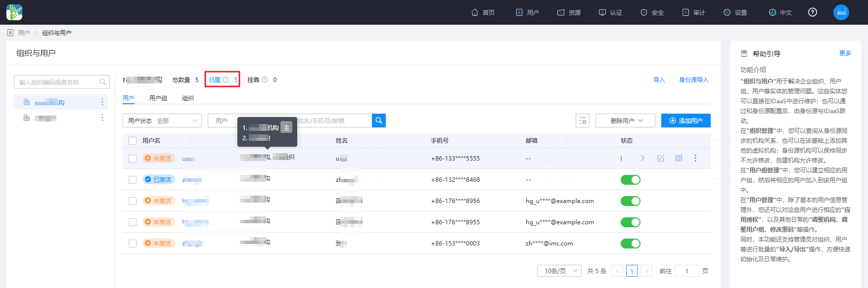This screenshot has width=868, height=288.
Task: Open the column settings icon beside 删除用户
Action: (583, 121)
